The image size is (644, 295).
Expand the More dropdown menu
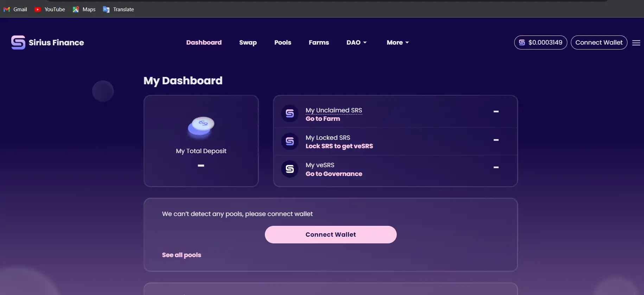pos(397,42)
